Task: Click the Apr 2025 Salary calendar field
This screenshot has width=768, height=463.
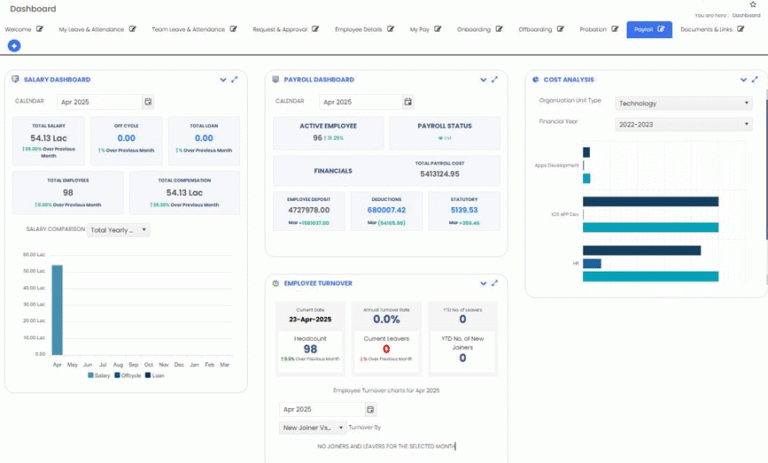Action: click(98, 102)
